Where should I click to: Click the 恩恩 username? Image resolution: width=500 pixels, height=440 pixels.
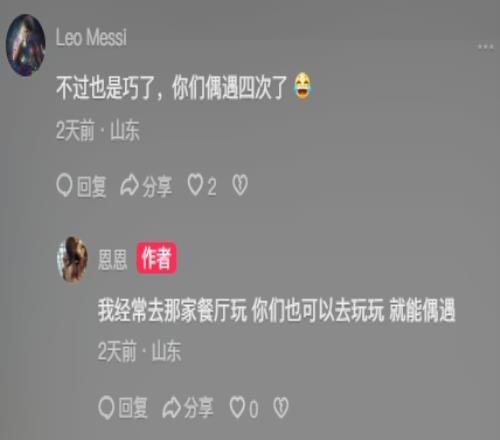pyautogui.click(x=113, y=260)
